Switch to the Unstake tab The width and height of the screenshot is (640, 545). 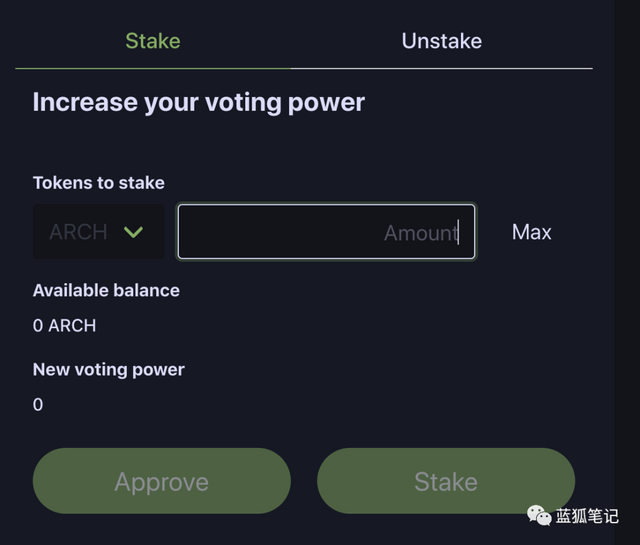tap(441, 41)
